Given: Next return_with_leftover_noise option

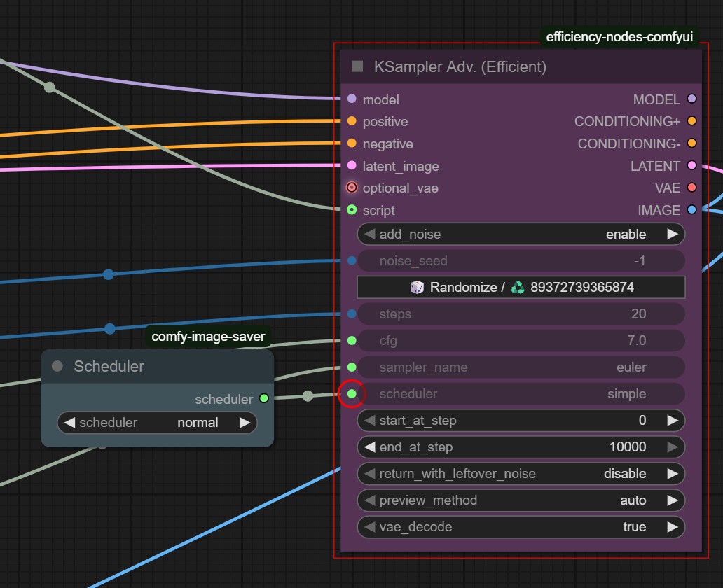Looking at the screenshot, I should [x=673, y=474].
